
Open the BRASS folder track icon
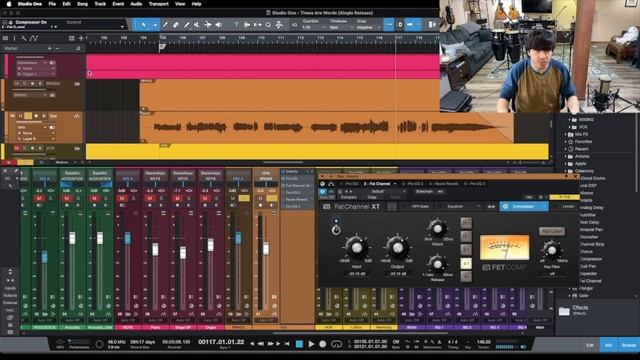pos(77,84)
